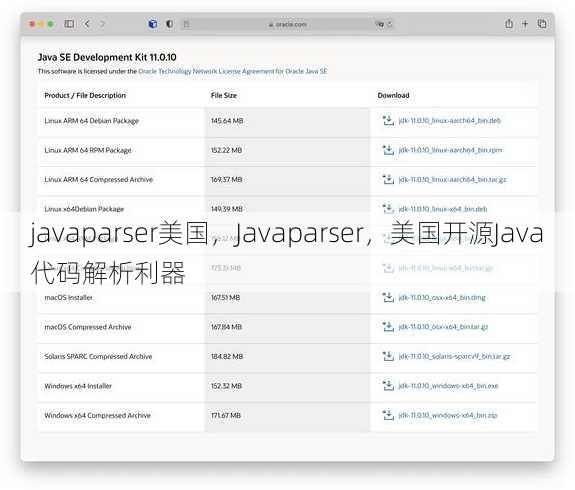The height and width of the screenshot is (490, 575).
Task: Download jdk-11.0.10_solaris-sparcv9_bin.tar.gz
Action: [x=454, y=356]
